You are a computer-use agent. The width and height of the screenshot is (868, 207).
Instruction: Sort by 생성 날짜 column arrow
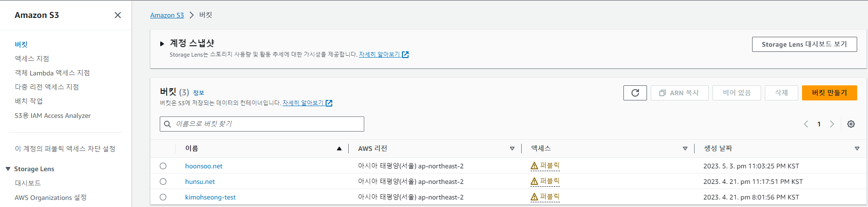pos(857,149)
